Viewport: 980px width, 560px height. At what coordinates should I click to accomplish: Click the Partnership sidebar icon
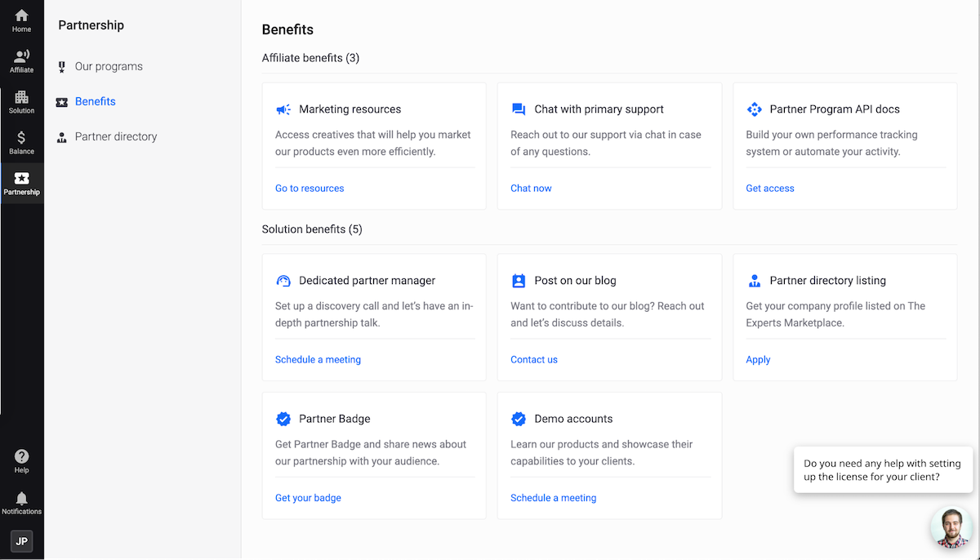[21, 181]
